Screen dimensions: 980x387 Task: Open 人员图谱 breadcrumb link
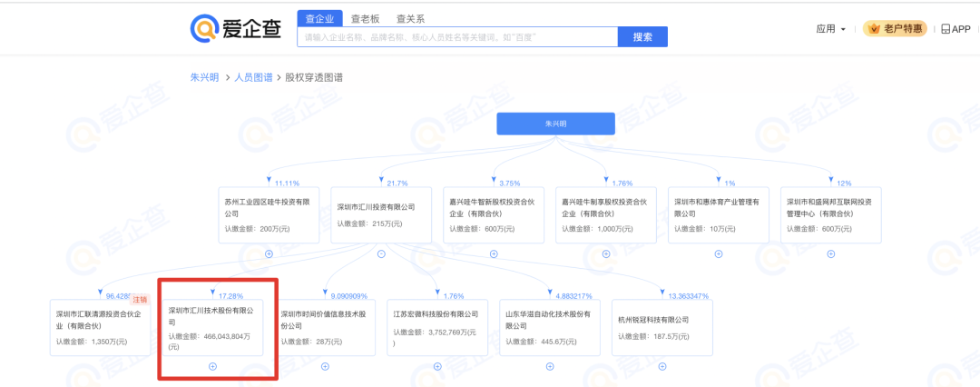tap(253, 77)
